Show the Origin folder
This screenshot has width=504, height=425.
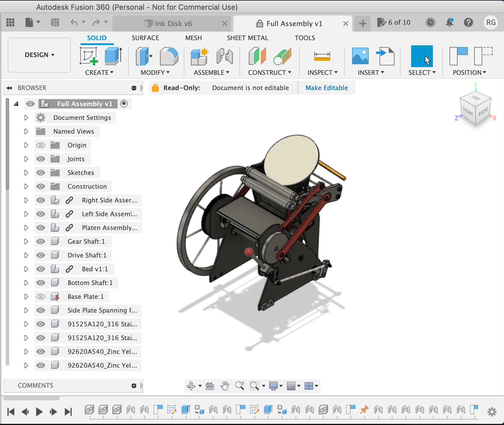click(41, 145)
